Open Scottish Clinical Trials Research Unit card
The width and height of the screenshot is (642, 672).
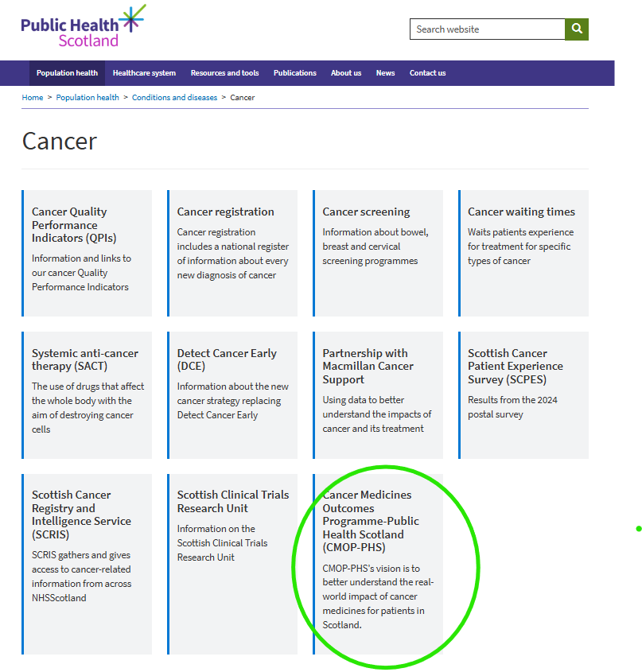pyautogui.click(x=232, y=564)
